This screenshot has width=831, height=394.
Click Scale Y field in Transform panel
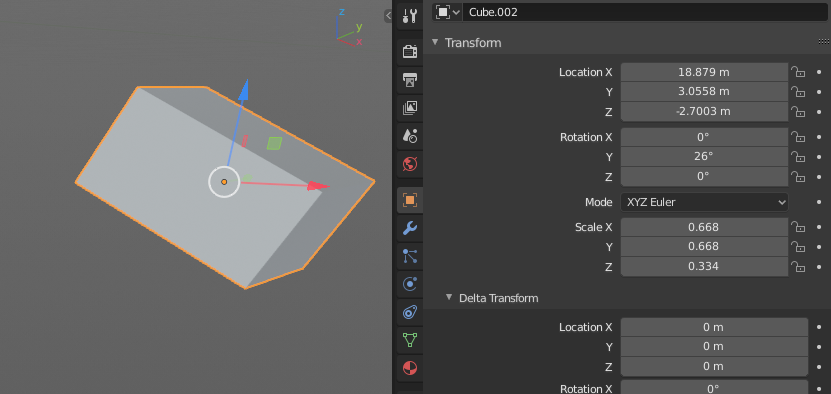point(704,247)
